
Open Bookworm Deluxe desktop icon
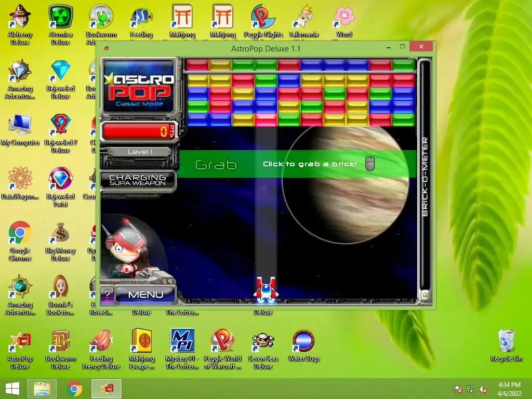[x=60, y=350]
